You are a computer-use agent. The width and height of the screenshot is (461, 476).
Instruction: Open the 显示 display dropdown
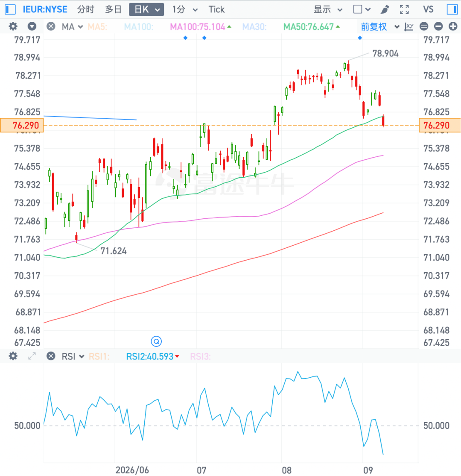[328, 9]
